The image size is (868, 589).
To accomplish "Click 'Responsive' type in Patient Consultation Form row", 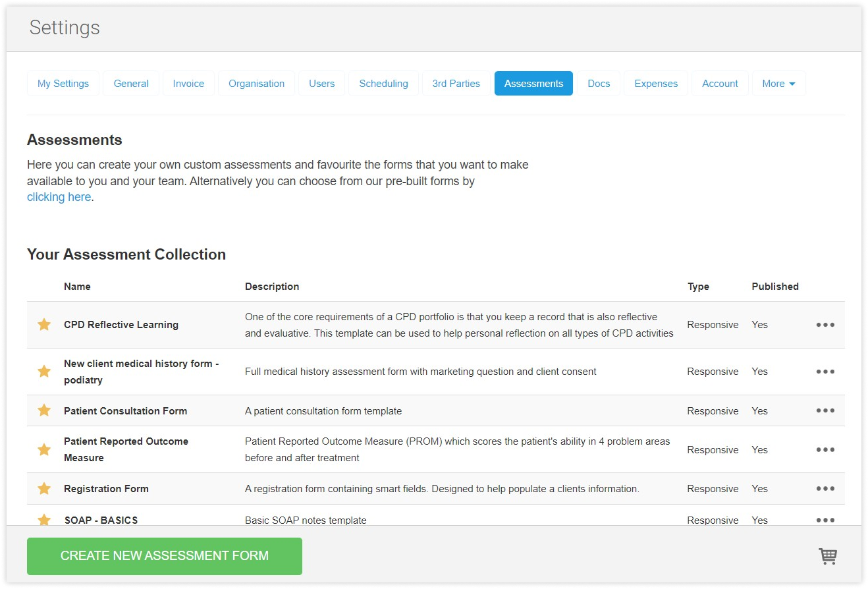I will [x=713, y=410].
